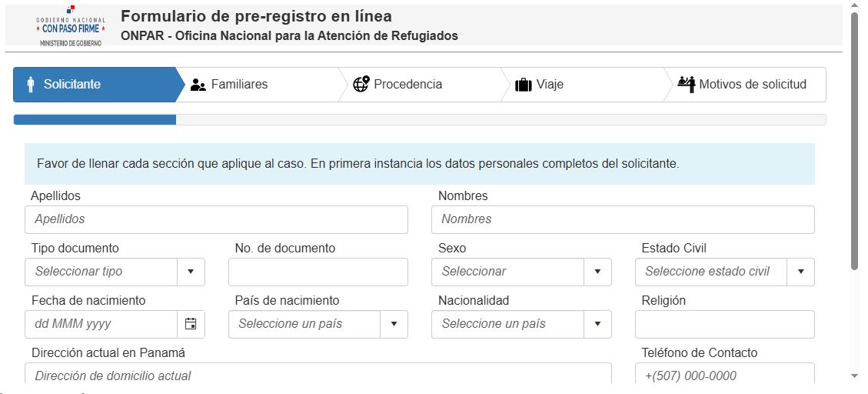This screenshot has width=868, height=394.
Task: Click the No. de documento field
Action: click(318, 272)
